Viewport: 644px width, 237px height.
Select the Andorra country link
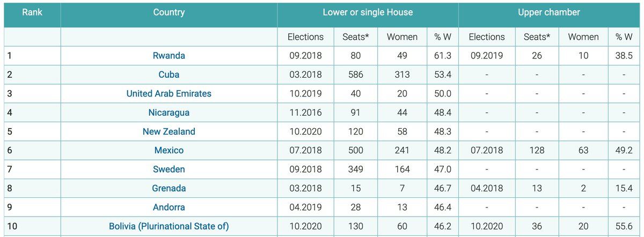tap(169, 207)
